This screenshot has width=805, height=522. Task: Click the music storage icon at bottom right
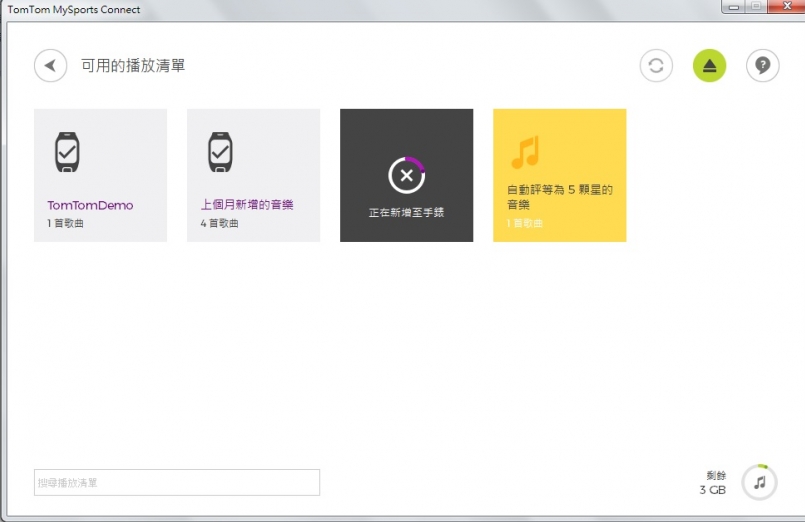point(759,482)
